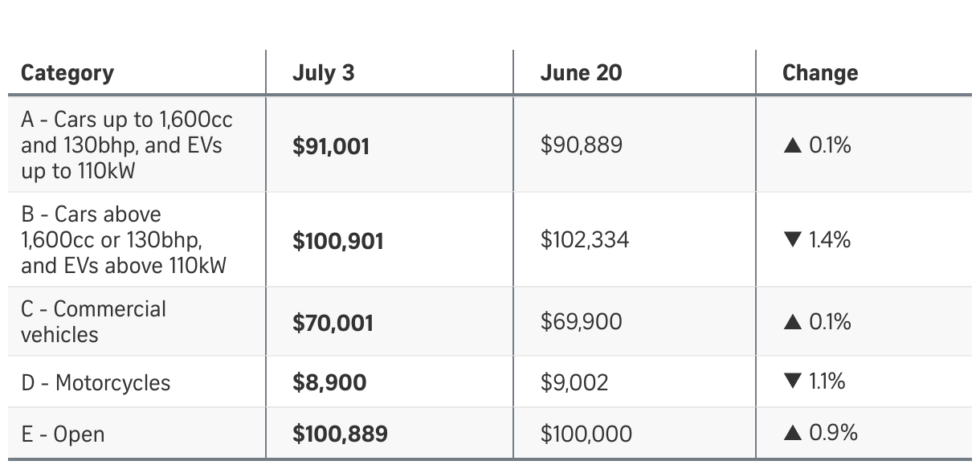
Task: Click the up triangle in Category A row
Action: [792, 145]
